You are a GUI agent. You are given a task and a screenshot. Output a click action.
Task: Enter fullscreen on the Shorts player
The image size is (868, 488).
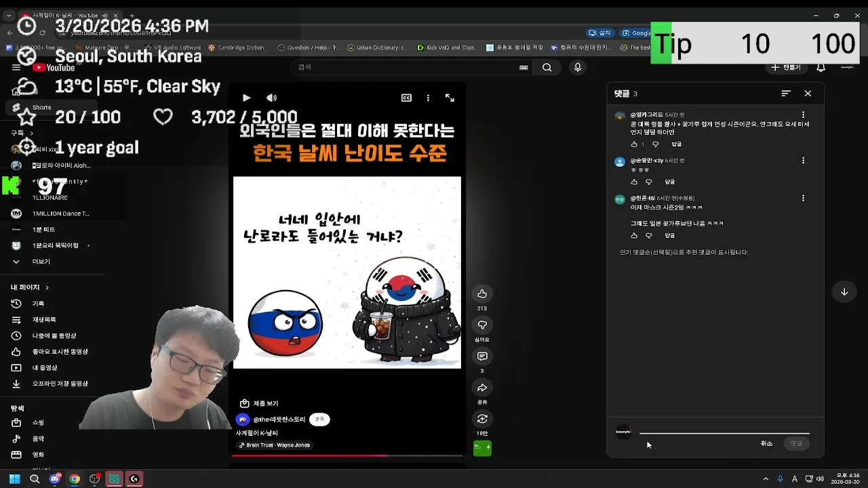[x=450, y=98]
